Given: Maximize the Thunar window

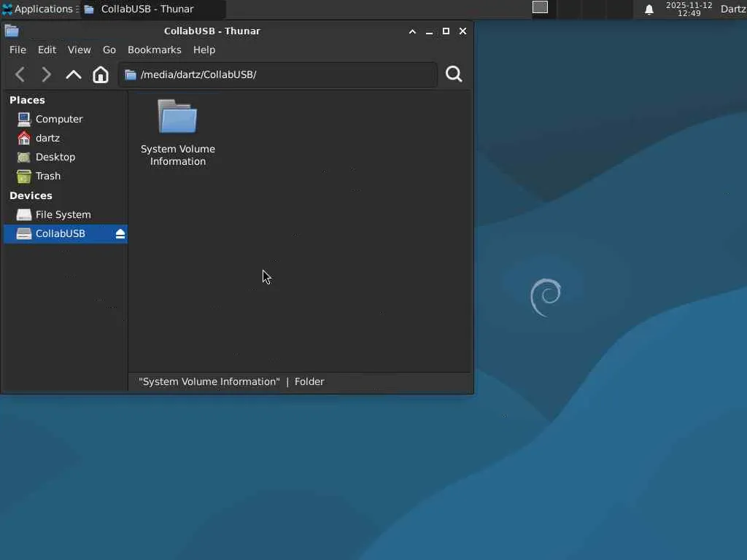Looking at the screenshot, I should pyautogui.click(x=446, y=31).
